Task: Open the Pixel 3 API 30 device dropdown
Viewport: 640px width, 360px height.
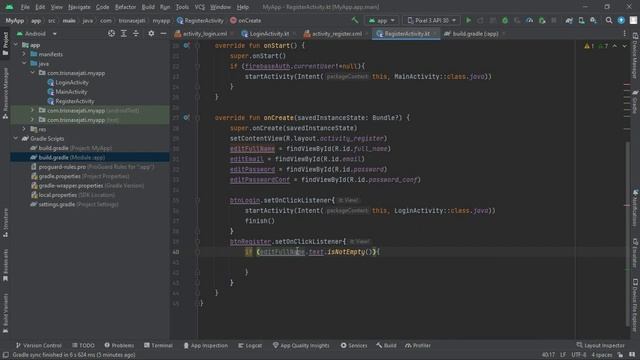Action: [431, 20]
